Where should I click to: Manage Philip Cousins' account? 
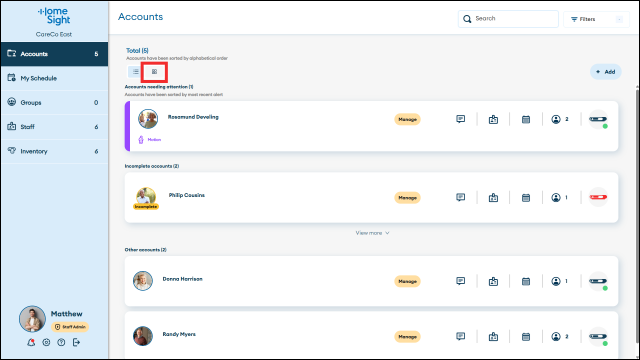[x=407, y=198]
